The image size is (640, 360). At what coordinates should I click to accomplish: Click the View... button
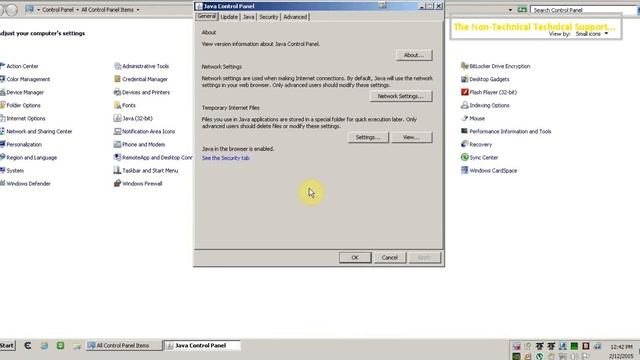(411, 138)
